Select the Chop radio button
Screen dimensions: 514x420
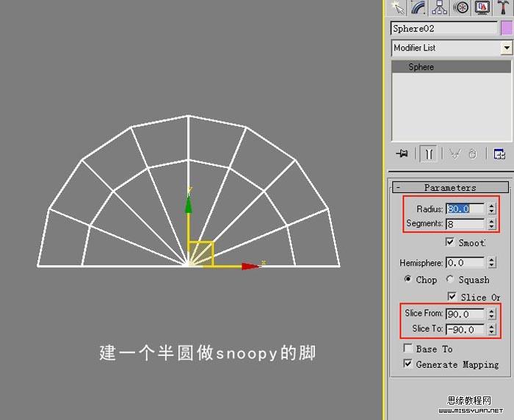[x=408, y=279]
